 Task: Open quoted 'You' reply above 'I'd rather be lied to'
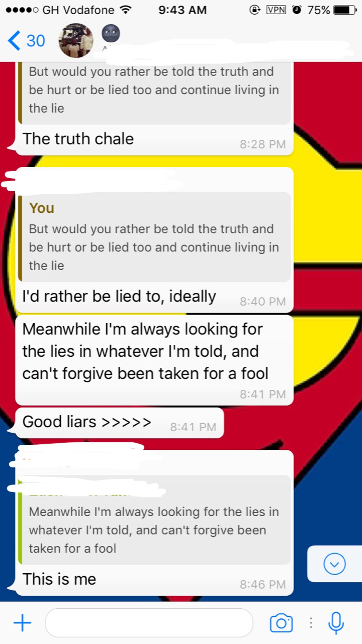click(154, 237)
